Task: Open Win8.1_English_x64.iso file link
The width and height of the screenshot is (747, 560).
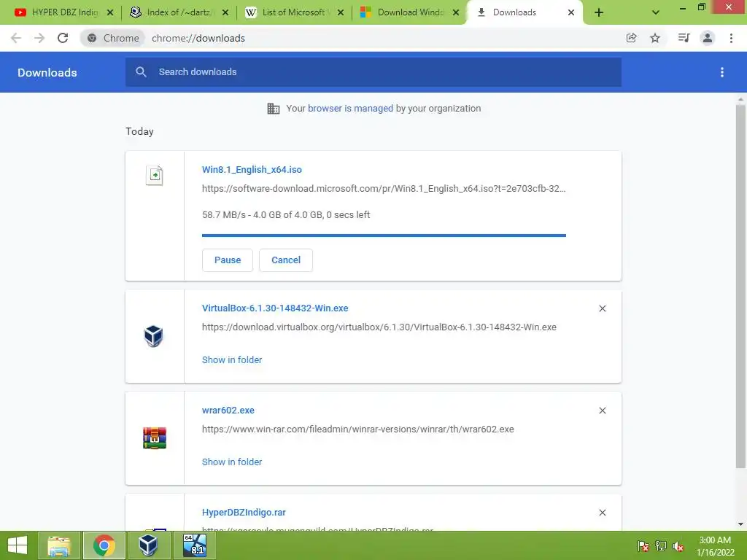Action: 252,169
